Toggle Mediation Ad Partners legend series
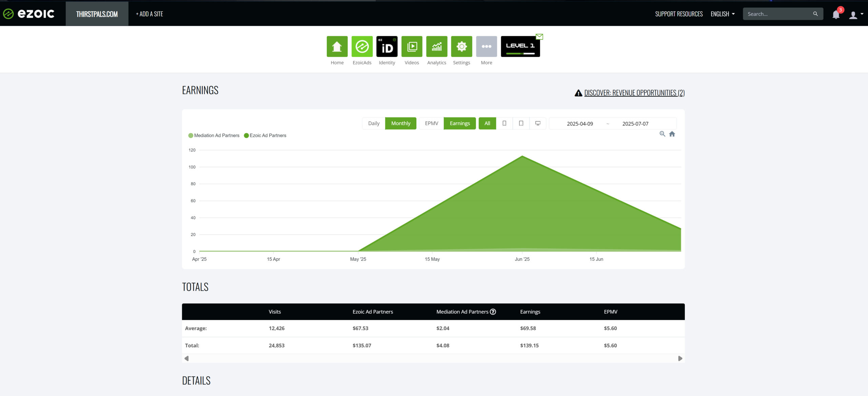Screen dimensions: 868x396 (214, 136)
